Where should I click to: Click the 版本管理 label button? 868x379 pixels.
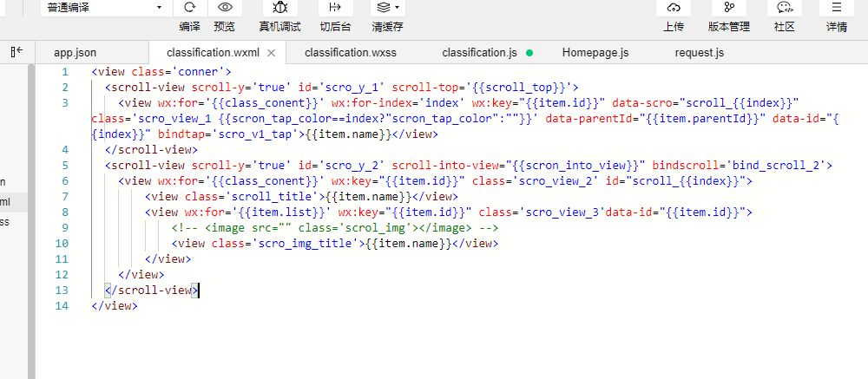pyautogui.click(x=729, y=27)
